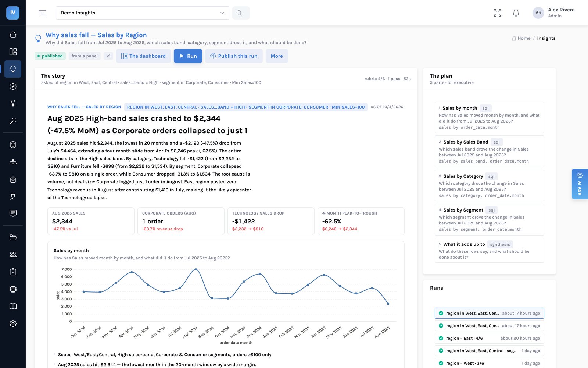Open the chat messages icon in the sidebar
Screen dimensions: 588x368
[x=13, y=213]
